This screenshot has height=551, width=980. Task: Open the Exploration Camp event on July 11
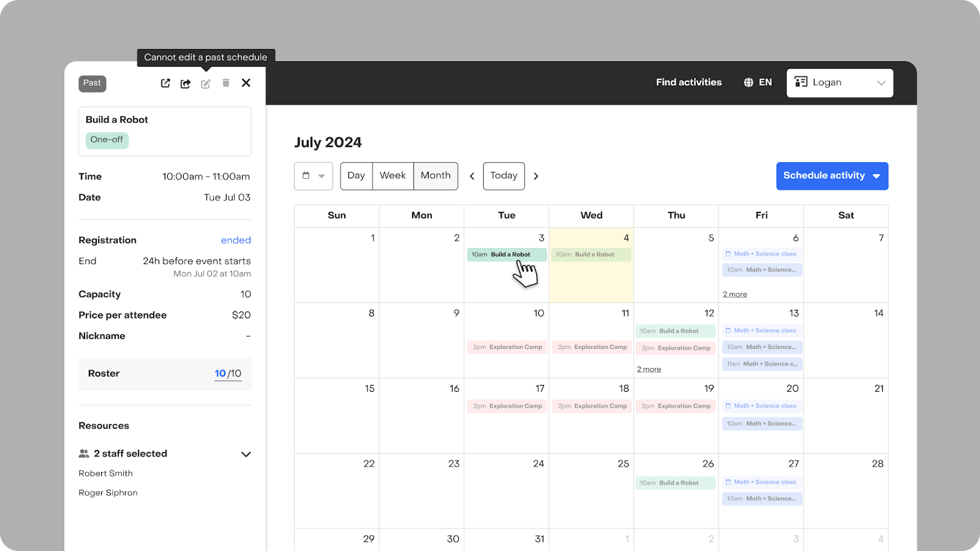click(591, 347)
